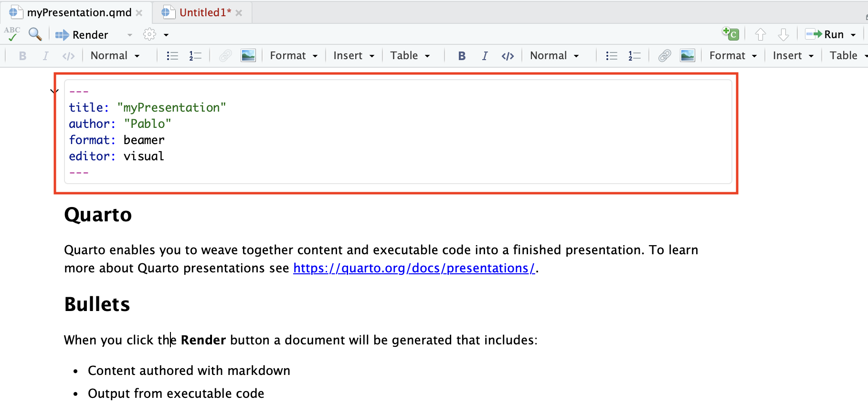Open the first Insert menu
The height and width of the screenshot is (415, 868).
click(354, 56)
